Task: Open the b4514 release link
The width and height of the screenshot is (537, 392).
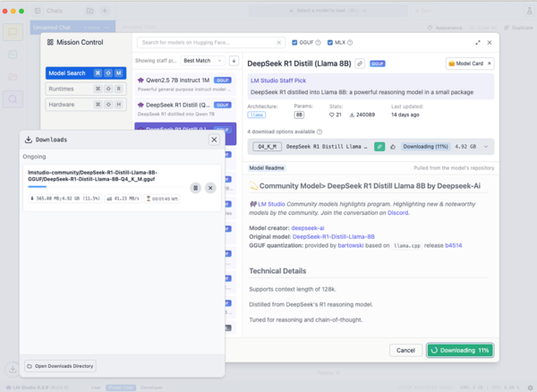Action: click(453, 245)
